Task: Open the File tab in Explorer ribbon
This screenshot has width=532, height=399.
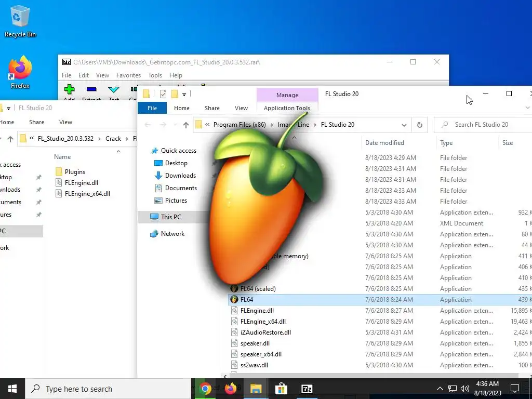Action: (x=152, y=108)
